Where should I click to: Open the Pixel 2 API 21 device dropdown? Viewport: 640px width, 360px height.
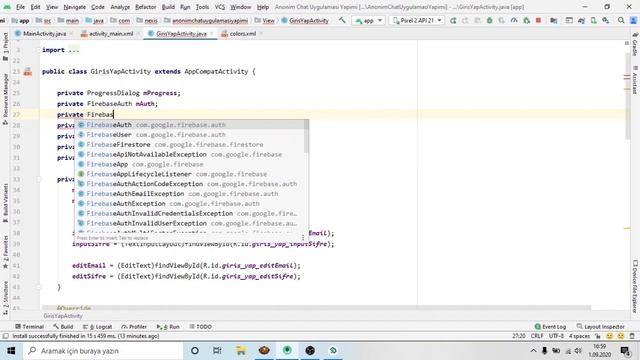click(417, 20)
